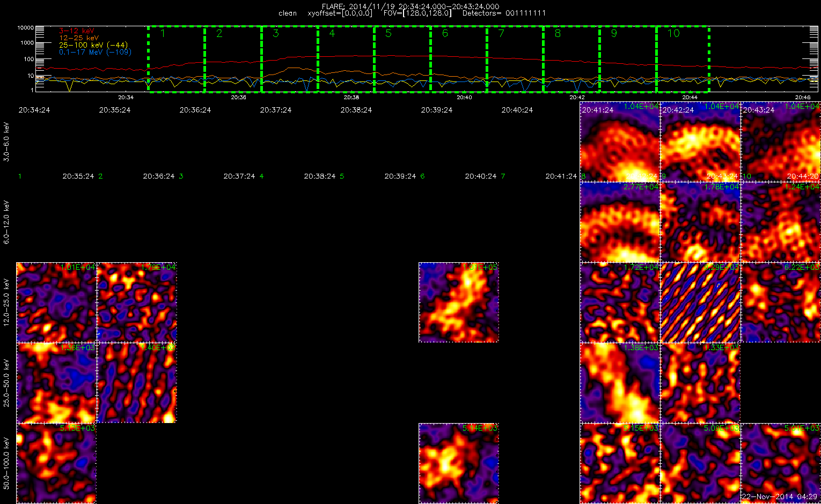Pick 25.0-50.0 keV image for interval 20:41:24
This screenshot has height=504, width=821.
[620, 383]
